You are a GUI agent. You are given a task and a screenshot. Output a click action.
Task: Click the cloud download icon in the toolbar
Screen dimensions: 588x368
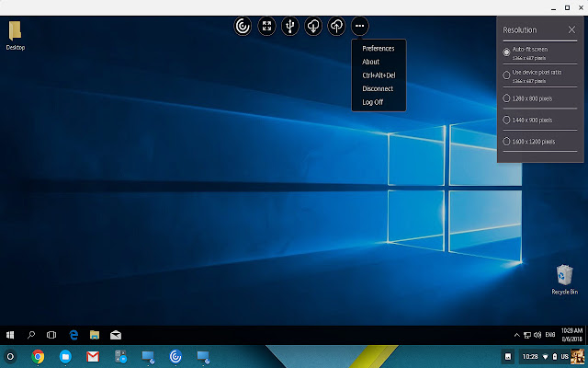tap(313, 27)
